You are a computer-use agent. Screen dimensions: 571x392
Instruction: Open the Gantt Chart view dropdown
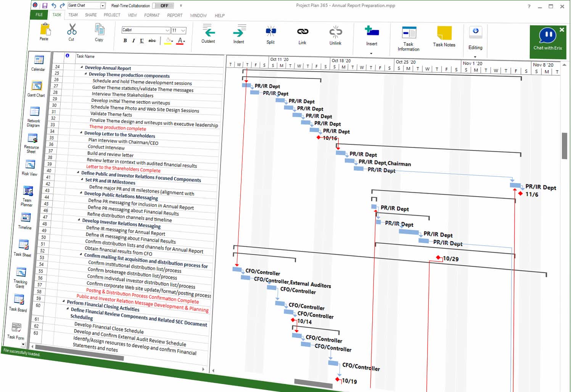(x=103, y=5)
